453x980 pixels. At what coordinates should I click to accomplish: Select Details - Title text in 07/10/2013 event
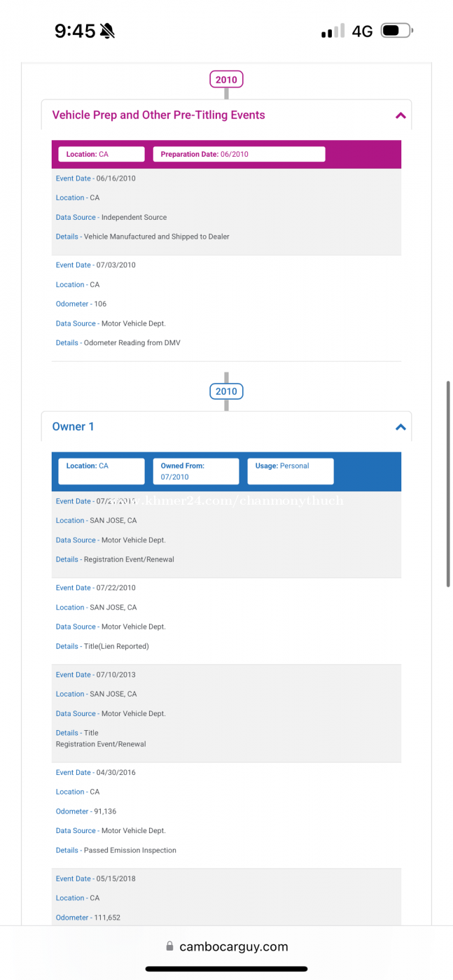(77, 733)
